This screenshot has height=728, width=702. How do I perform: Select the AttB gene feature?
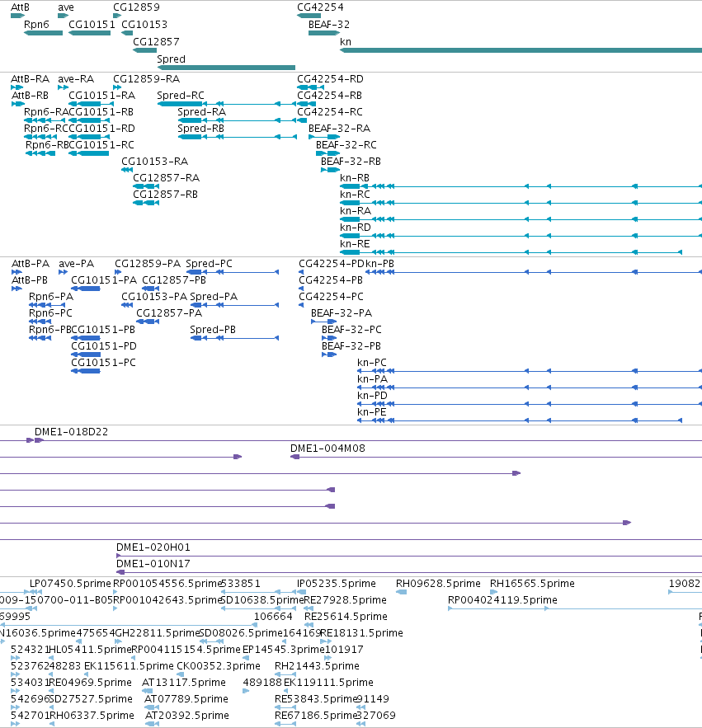(x=17, y=16)
